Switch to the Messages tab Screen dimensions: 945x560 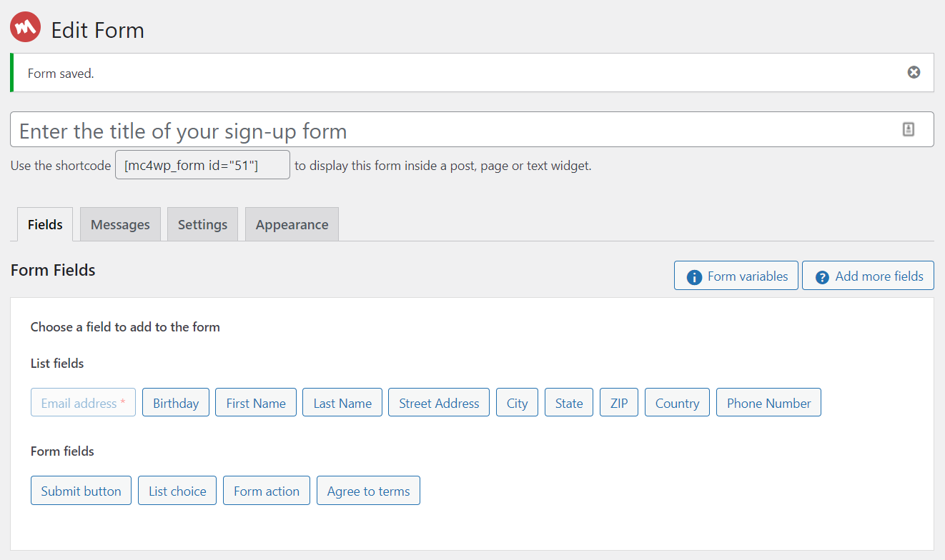[120, 224]
